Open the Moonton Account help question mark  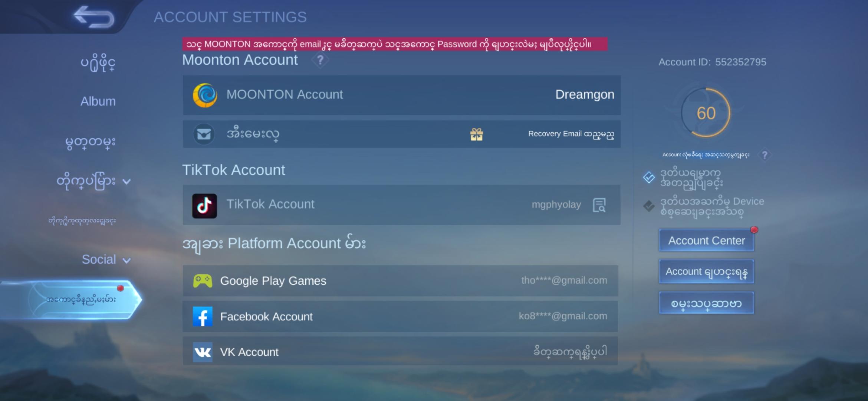320,60
